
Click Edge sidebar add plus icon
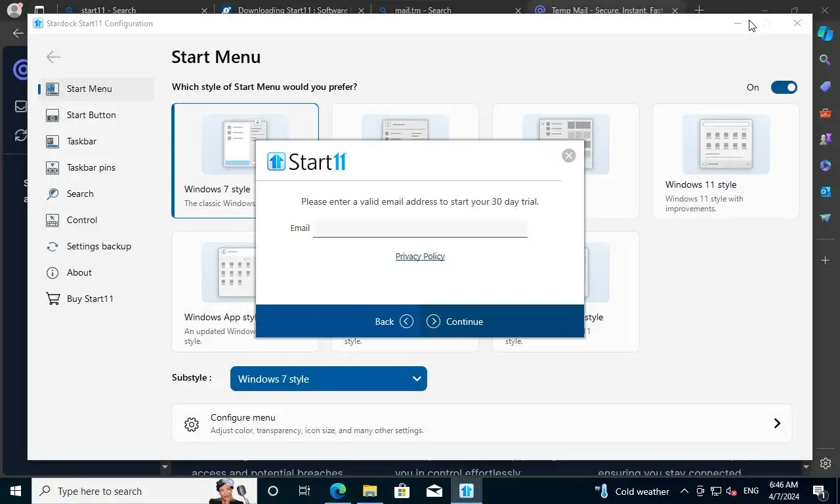click(826, 261)
